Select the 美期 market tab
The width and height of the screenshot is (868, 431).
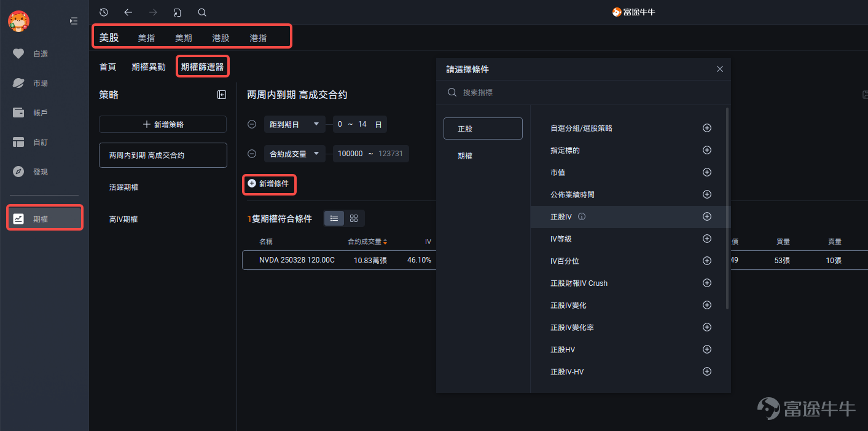[184, 38]
